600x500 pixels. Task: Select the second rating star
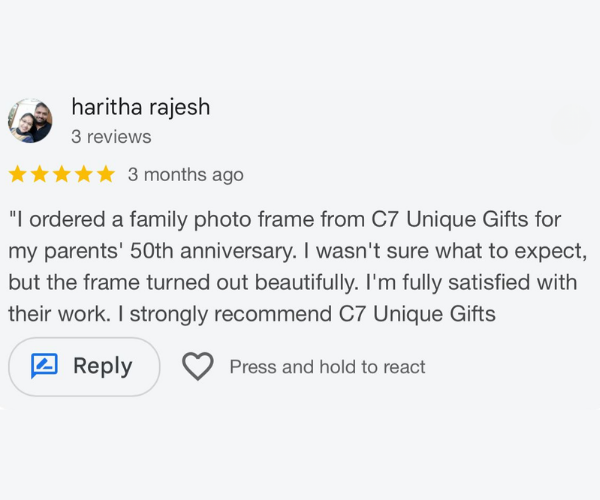tap(39, 175)
